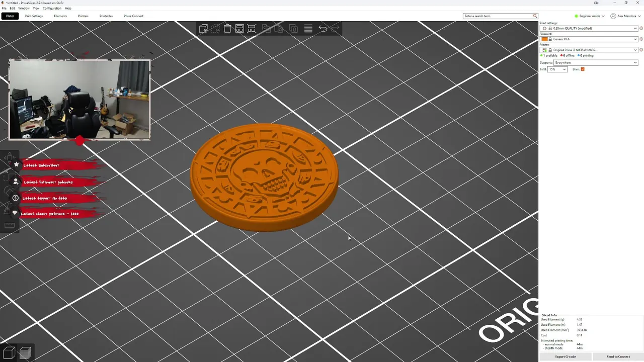
Task: Edit filament preset gear icon
Action: (x=641, y=39)
